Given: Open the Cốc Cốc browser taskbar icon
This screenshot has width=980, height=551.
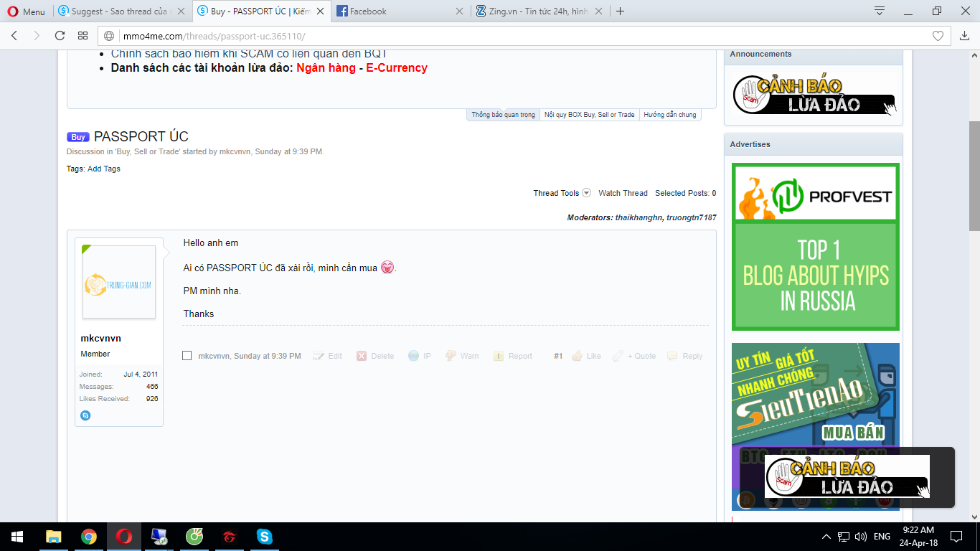Looking at the screenshot, I should pyautogui.click(x=194, y=537).
